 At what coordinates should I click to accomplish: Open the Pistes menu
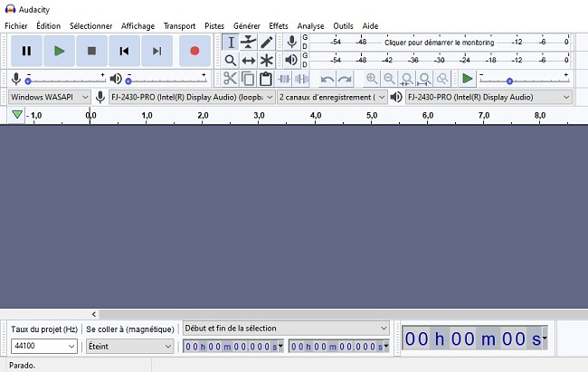pos(214,26)
